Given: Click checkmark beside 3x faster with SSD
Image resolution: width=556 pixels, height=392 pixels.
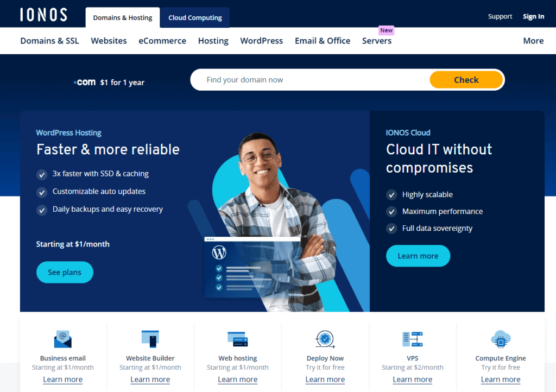Looking at the screenshot, I should coord(42,174).
